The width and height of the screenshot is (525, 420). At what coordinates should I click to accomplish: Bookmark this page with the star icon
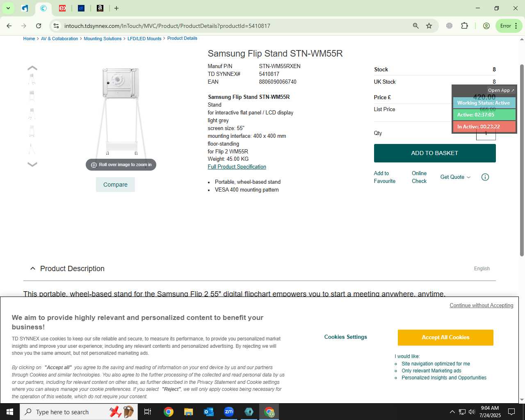pos(429,26)
